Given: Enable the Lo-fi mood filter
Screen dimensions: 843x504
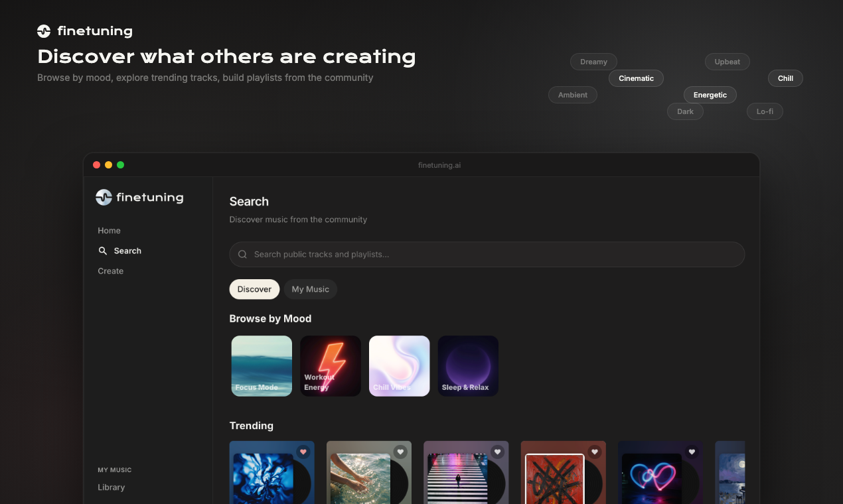Looking at the screenshot, I should click(764, 111).
